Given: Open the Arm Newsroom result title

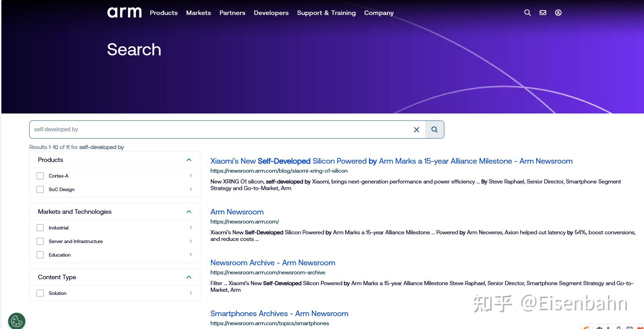Looking at the screenshot, I should point(237,212).
